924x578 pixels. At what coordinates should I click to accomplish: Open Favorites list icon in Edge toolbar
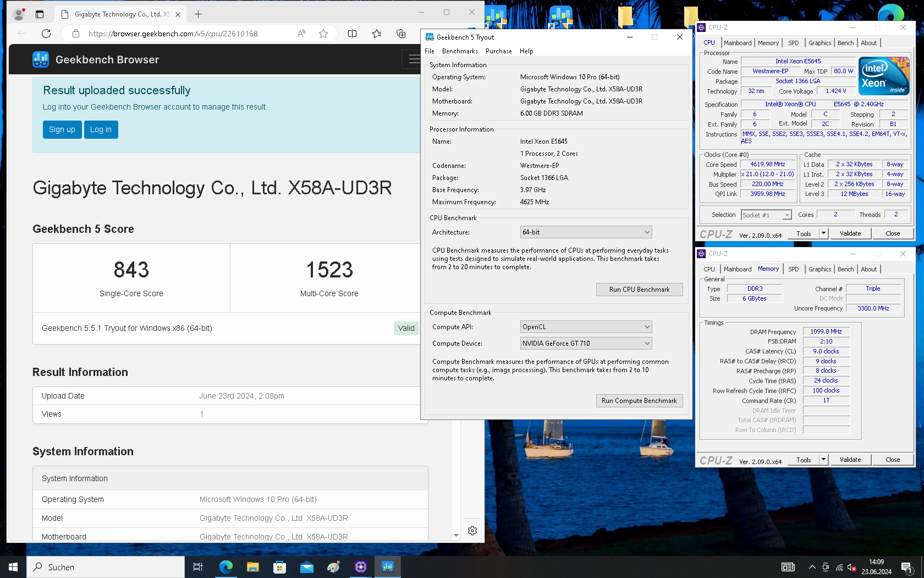pyautogui.click(x=377, y=34)
